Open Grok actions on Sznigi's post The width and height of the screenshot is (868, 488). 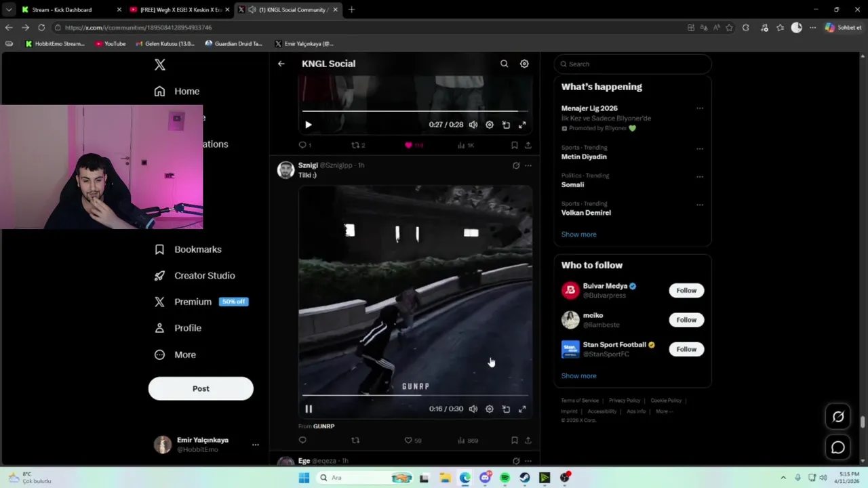point(516,165)
